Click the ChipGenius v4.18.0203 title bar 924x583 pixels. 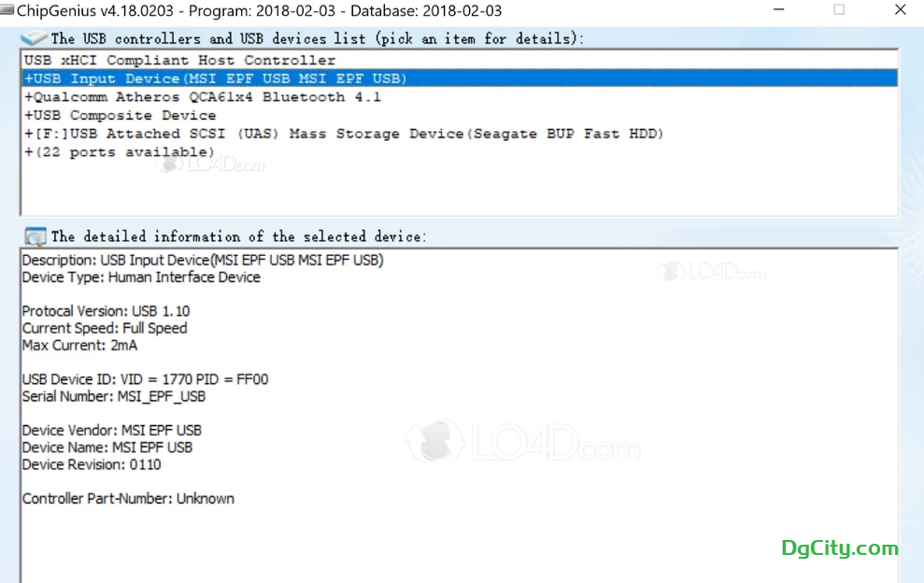252,10
